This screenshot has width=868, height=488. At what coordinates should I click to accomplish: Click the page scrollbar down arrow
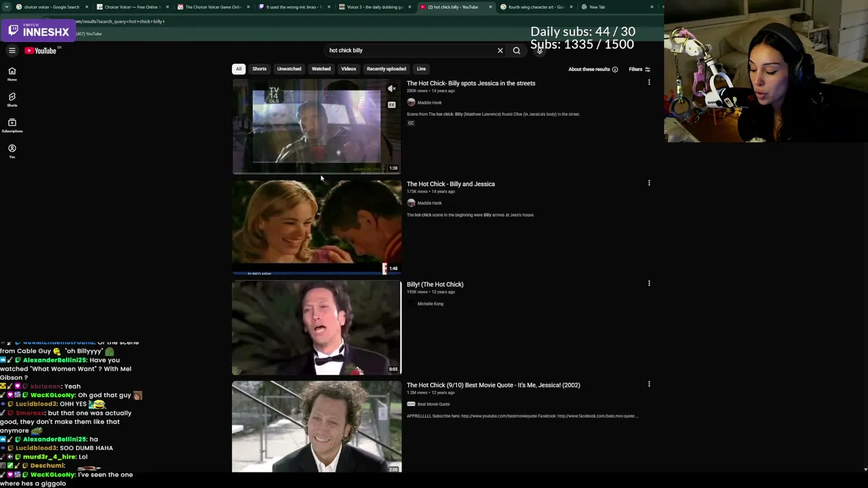pos(865,469)
